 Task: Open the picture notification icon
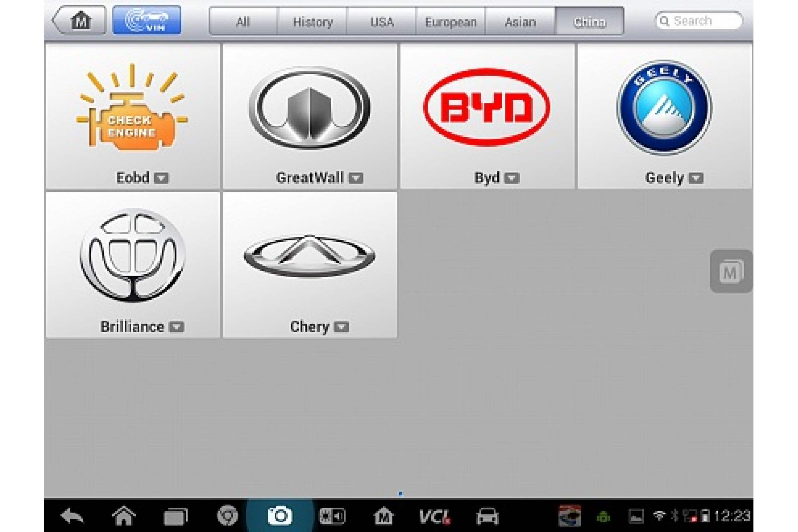(636, 516)
